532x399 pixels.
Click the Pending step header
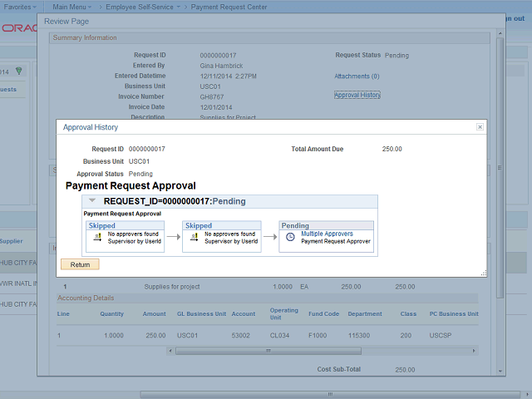(296, 225)
